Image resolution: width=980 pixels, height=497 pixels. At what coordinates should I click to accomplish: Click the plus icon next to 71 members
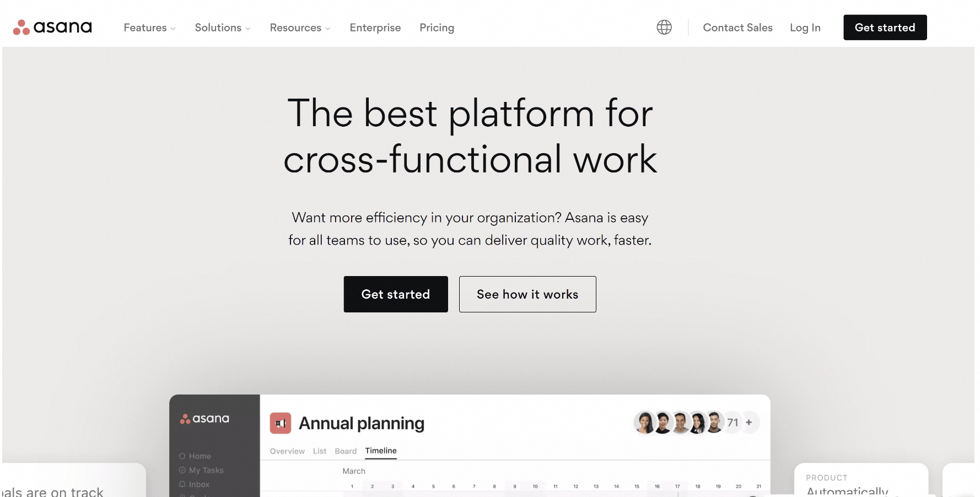pos(749,423)
